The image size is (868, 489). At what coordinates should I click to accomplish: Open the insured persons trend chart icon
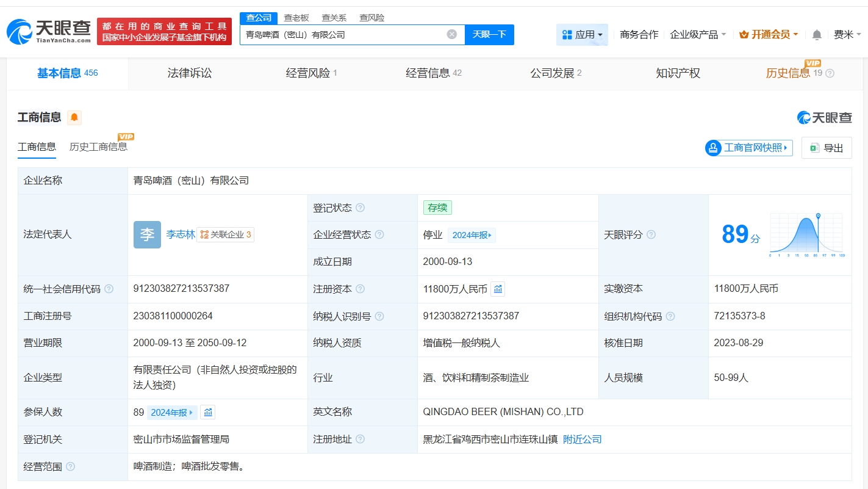click(208, 413)
